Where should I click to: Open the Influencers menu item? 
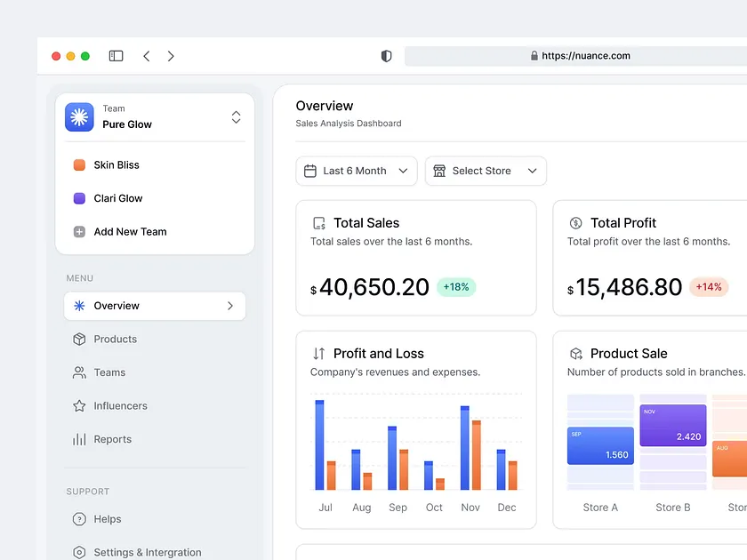point(155,405)
